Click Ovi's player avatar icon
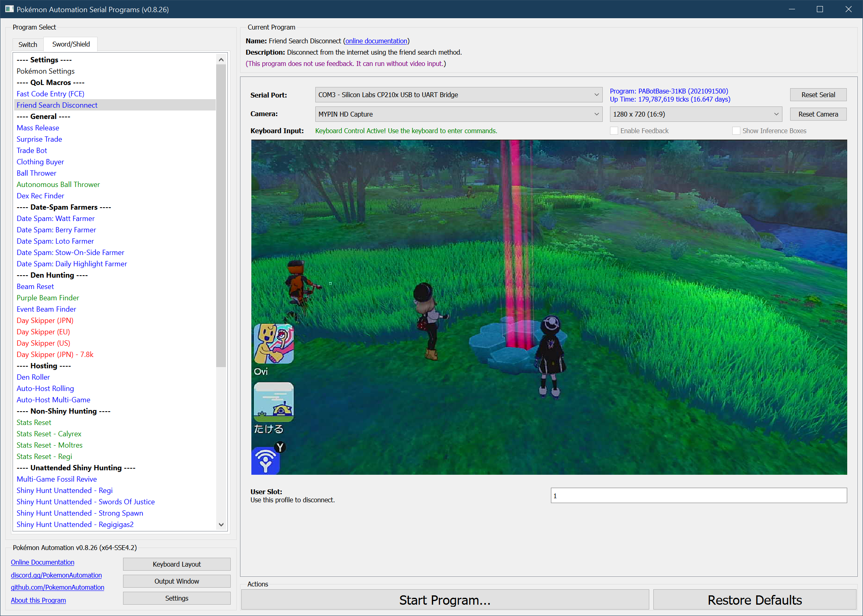This screenshot has width=863, height=616. [274, 344]
